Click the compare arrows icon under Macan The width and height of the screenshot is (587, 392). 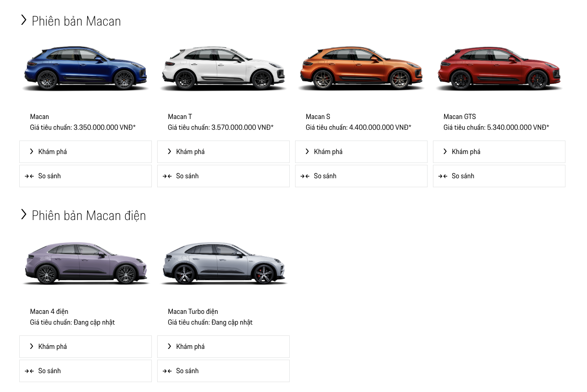click(x=30, y=176)
